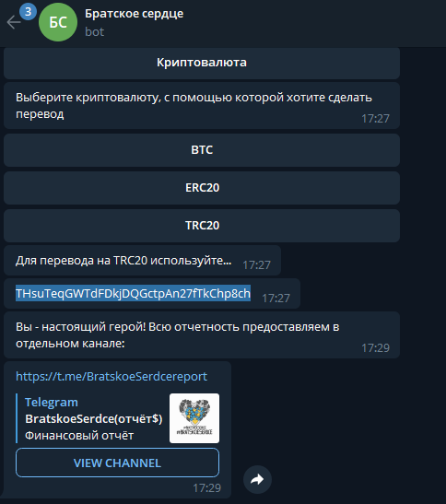Click the 'Для перевода на TRC20' message
Viewport: 446px width, 504px height.
click(143, 261)
